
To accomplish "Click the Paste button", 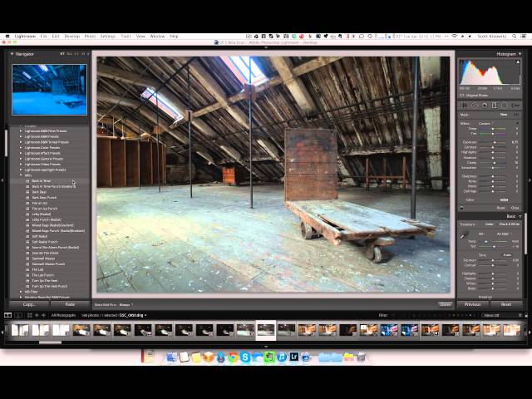I will [x=70, y=304].
